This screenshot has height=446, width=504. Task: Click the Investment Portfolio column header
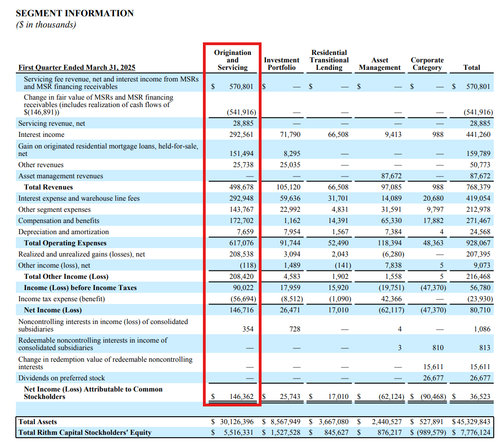pyautogui.click(x=282, y=63)
